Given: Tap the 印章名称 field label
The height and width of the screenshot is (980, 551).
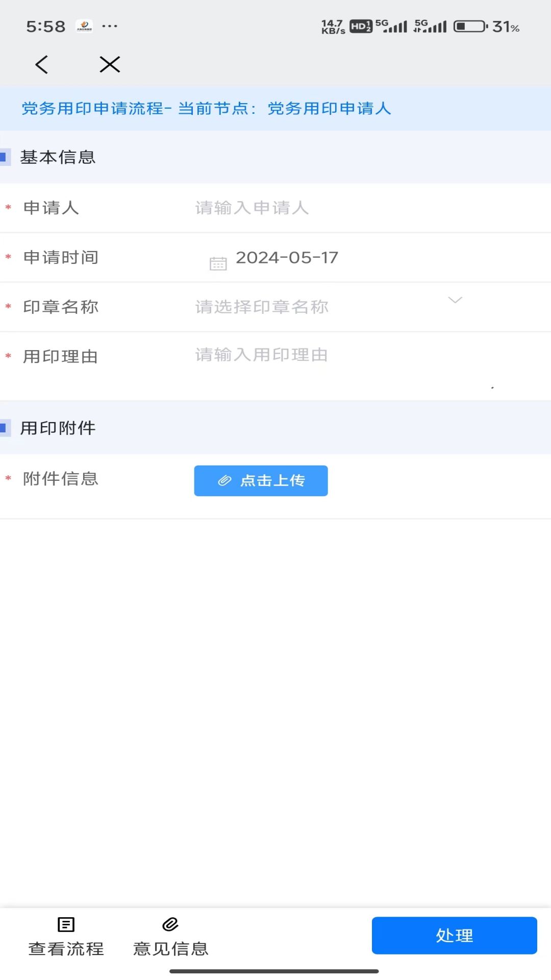Looking at the screenshot, I should (x=61, y=307).
